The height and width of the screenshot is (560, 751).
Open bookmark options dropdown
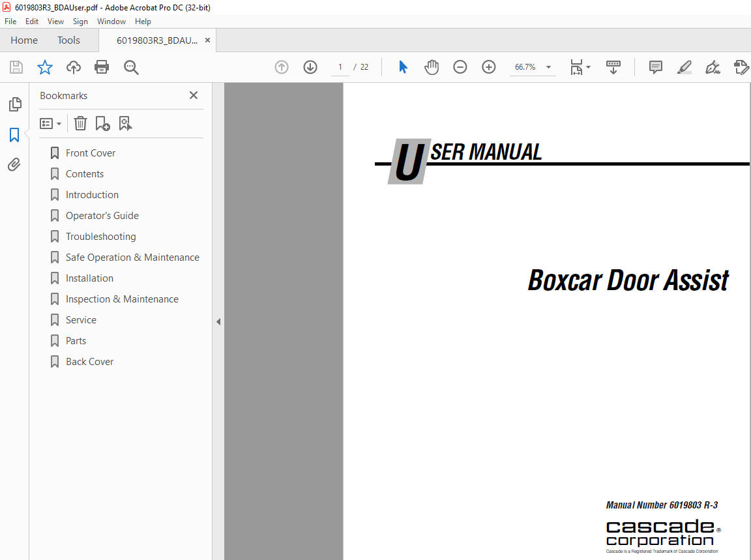(x=50, y=123)
